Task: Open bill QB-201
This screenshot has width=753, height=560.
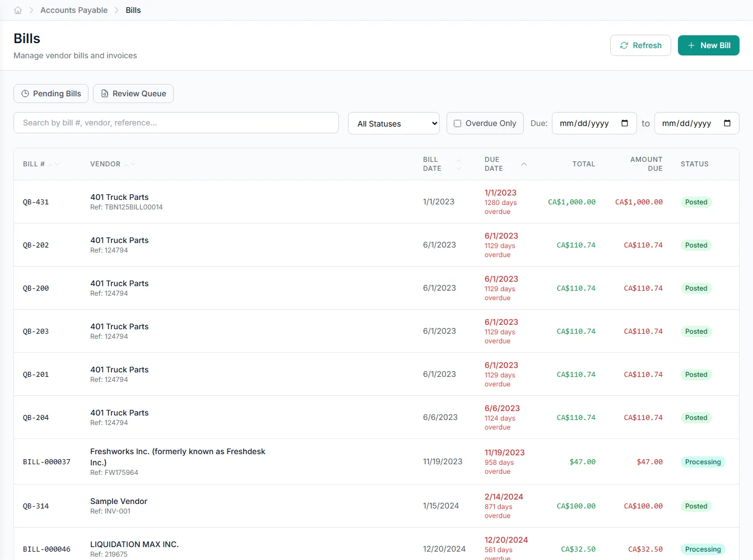Action: [x=36, y=375]
